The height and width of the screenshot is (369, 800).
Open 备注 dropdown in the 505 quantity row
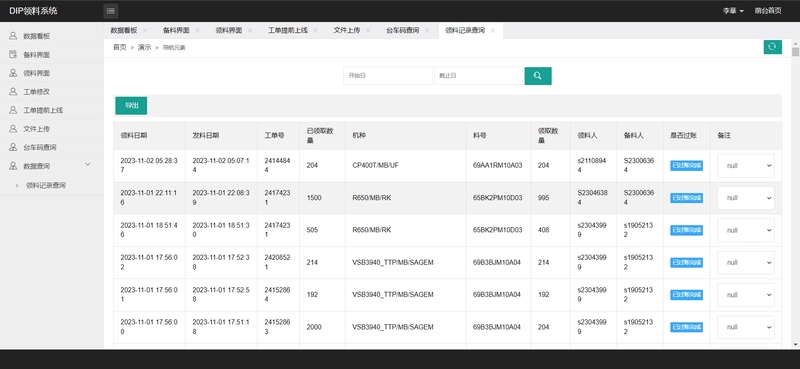[x=746, y=230]
